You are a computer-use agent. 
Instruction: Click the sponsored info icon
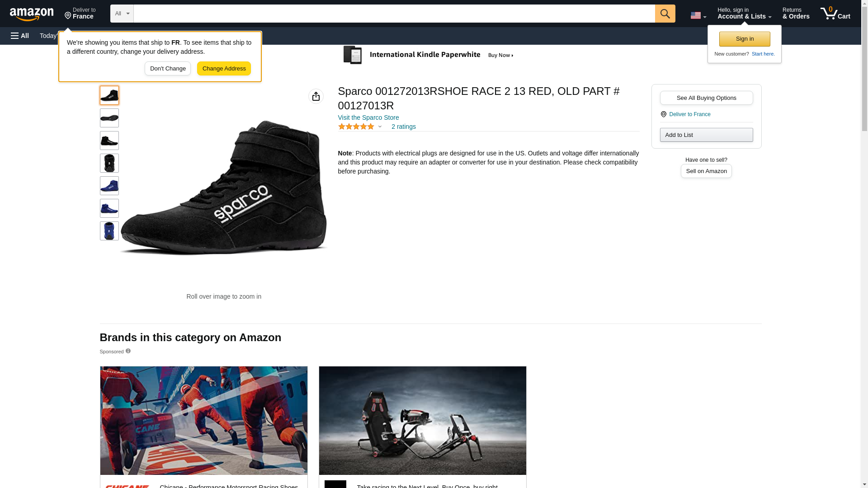click(128, 351)
